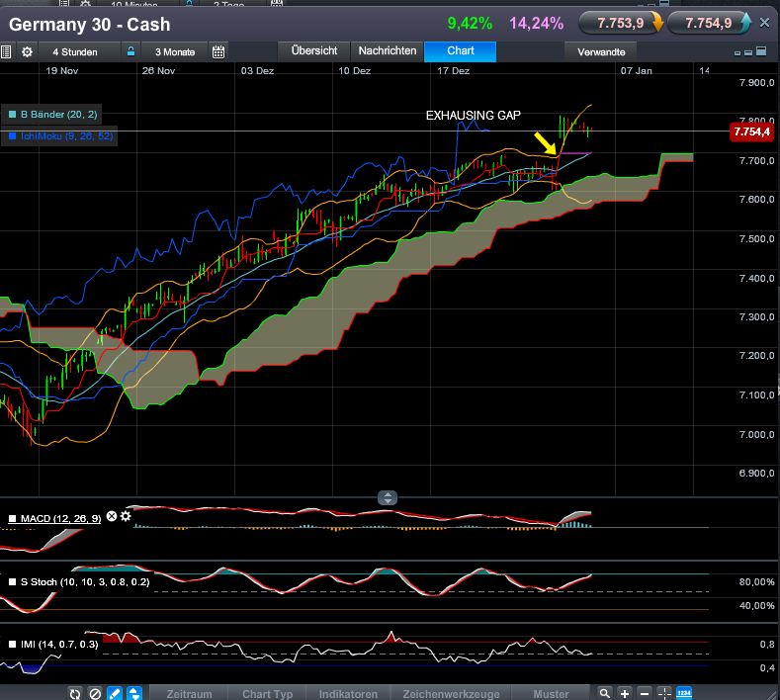Click the sell price 7.753,9 button
The width and height of the screenshot is (780, 700).
point(621,23)
